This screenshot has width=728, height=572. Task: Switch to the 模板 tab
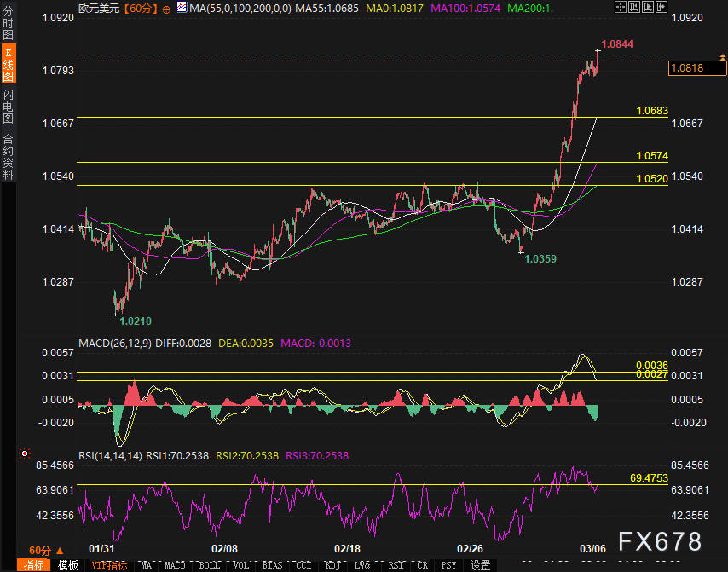coord(67,565)
